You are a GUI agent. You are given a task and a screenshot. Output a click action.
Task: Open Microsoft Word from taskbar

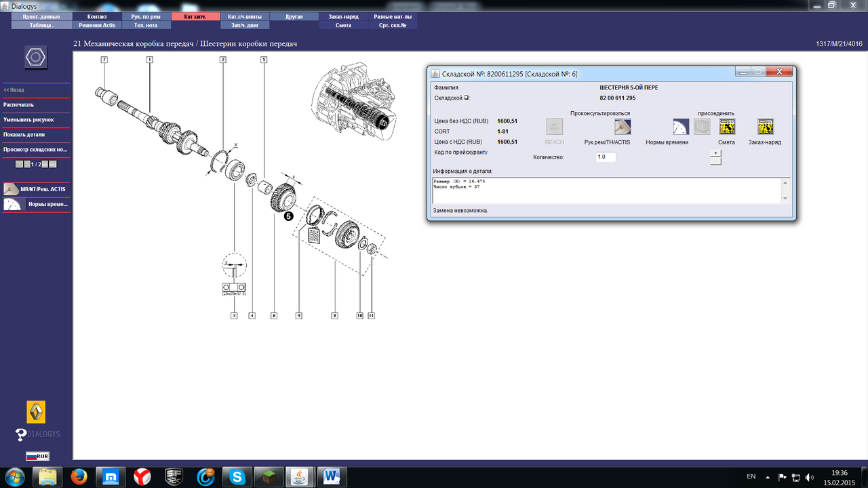(334, 477)
